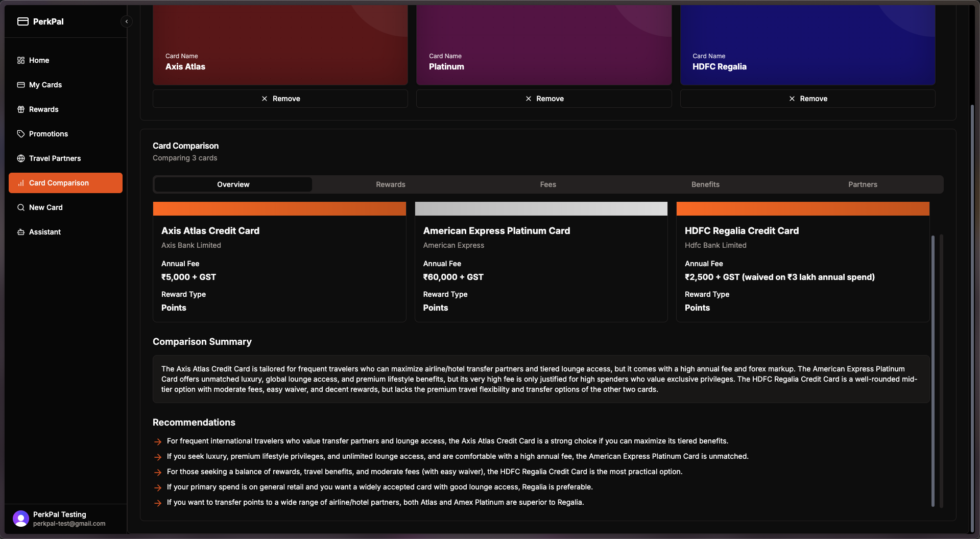Click the PerkPal brand name in the sidebar

coord(49,21)
